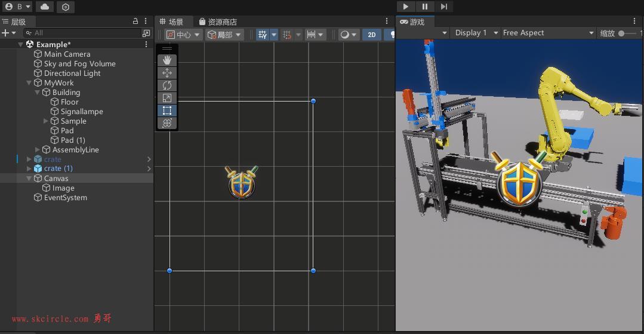
Task: Click the plus create object button
Action: [x=5, y=33]
